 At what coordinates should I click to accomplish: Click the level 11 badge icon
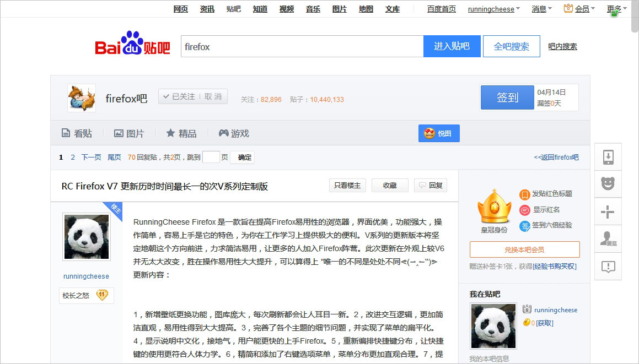pos(102,295)
